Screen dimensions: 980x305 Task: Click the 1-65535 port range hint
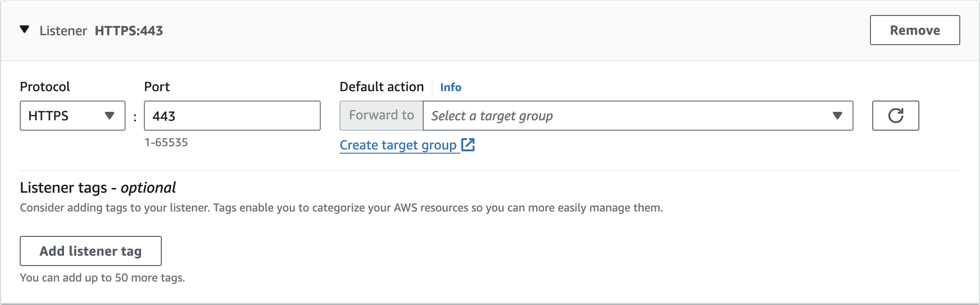[166, 142]
